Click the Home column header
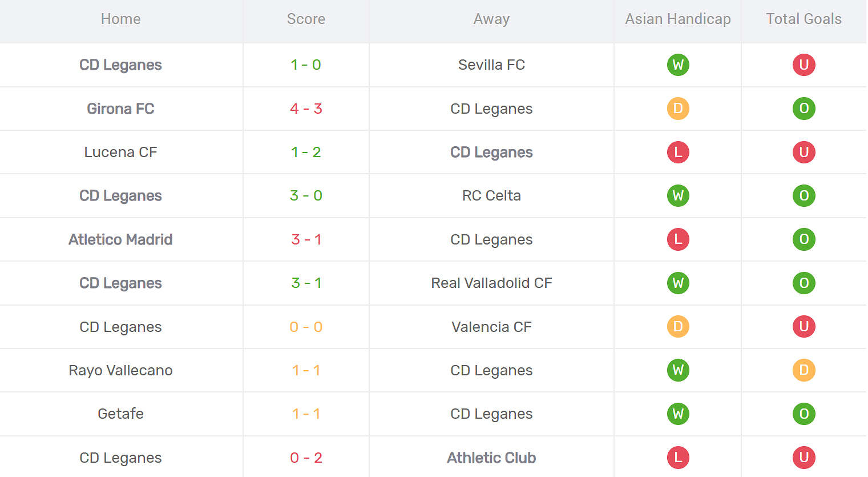The height and width of the screenshot is (477, 868). pyautogui.click(x=120, y=19)
